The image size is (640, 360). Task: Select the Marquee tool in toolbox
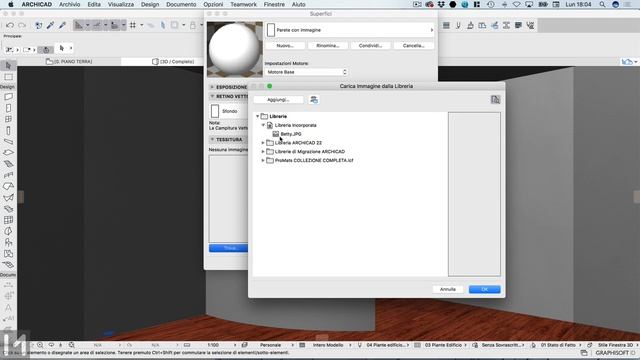click(8, 77)
